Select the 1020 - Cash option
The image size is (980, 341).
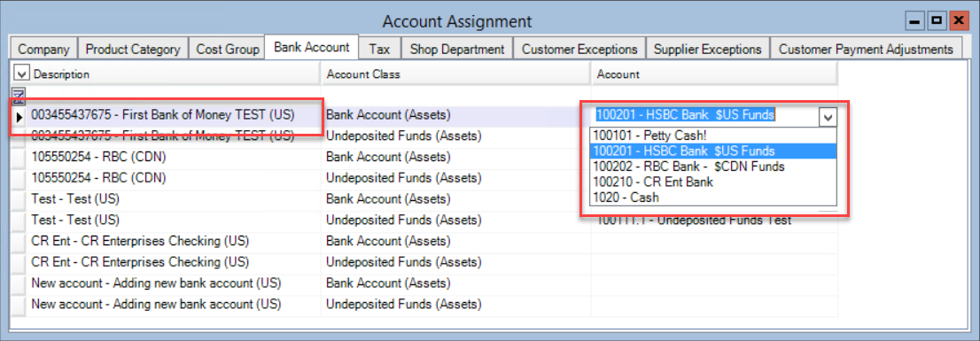pos(712,198)
